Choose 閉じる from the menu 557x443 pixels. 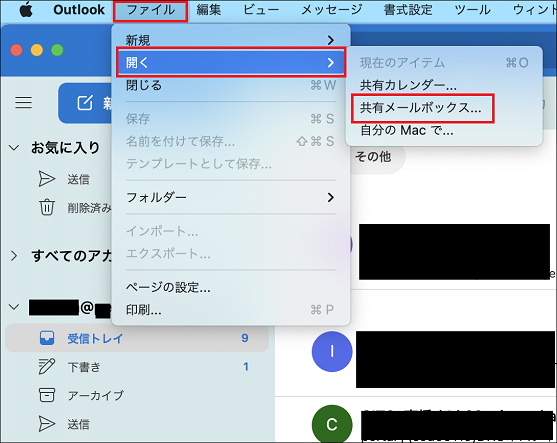pyautogui.click(x=231, y=86)
